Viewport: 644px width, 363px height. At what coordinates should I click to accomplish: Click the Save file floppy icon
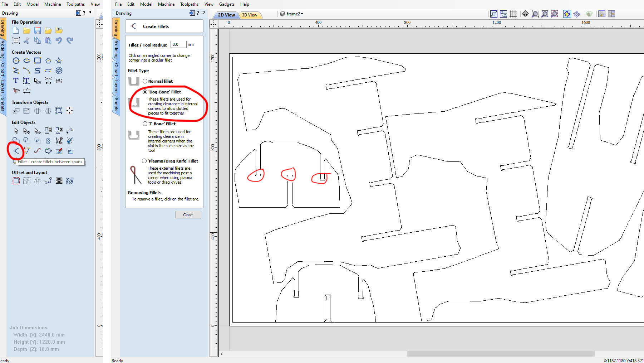(x=37, y=30)
